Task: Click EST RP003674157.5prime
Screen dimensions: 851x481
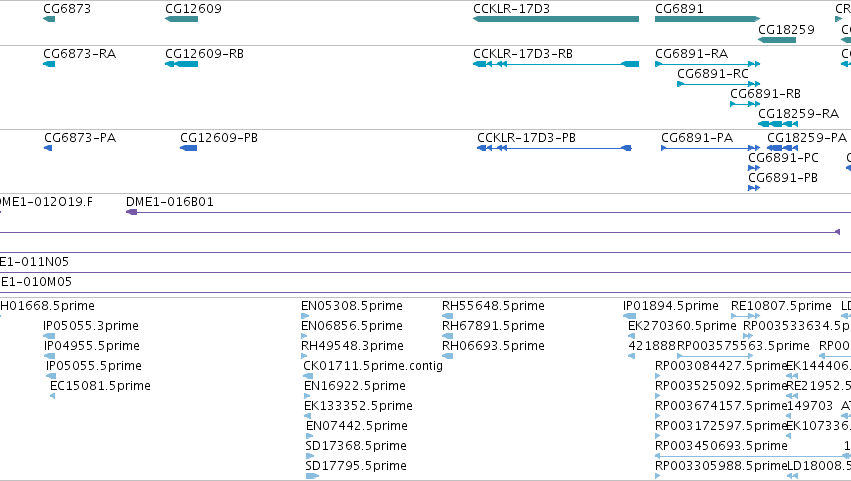Action: coord(658,416)
